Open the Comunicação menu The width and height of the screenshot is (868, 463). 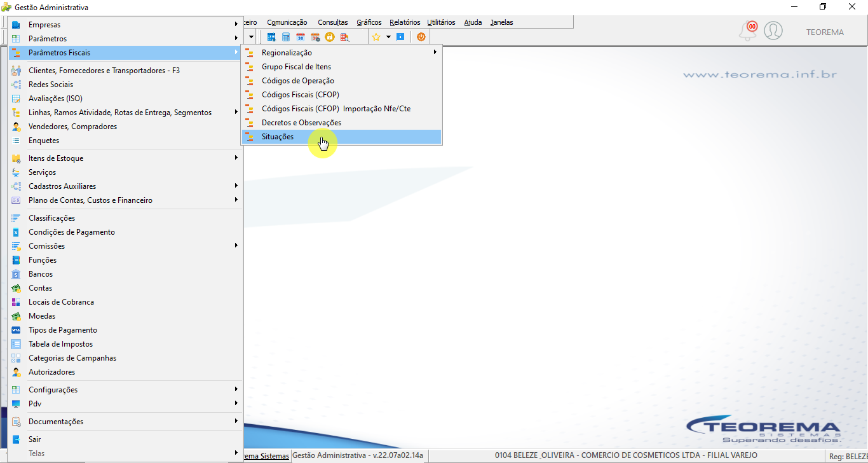(x=287, y=22)
